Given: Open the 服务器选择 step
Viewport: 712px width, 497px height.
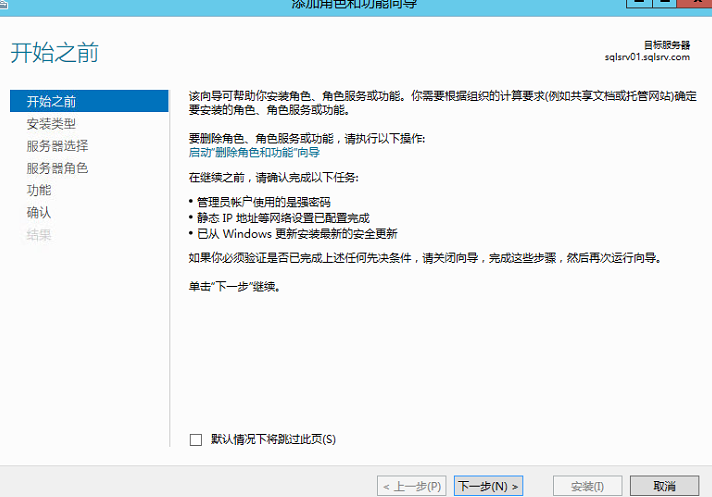Looking at the screenshot, I should (x=57, y=146).
